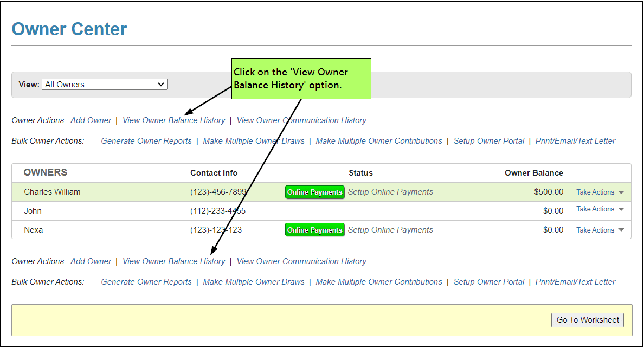The height and width of the screenshot is (347, 644).
Task: Click 'Setup Online Payments' for Charles William
Action: click(390, 192)
